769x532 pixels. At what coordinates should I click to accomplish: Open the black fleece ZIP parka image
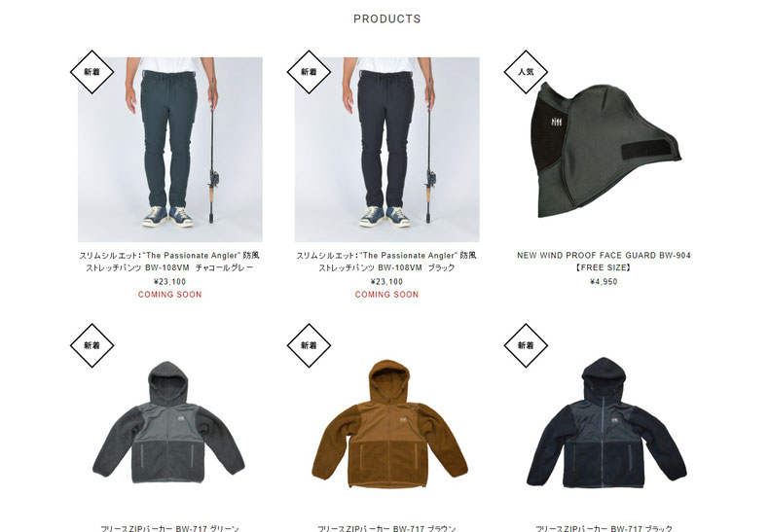click(604, 423)
